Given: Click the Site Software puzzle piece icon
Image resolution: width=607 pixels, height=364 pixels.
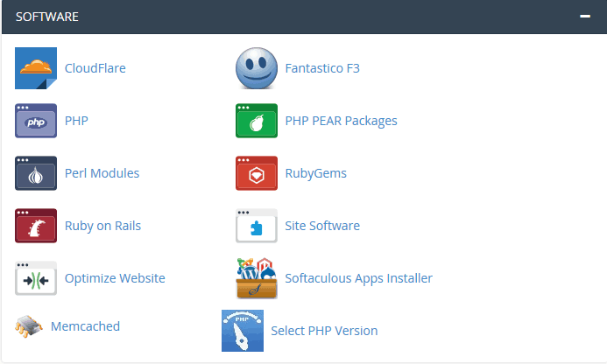Looking at the screenshot, I should pos(257,226).
